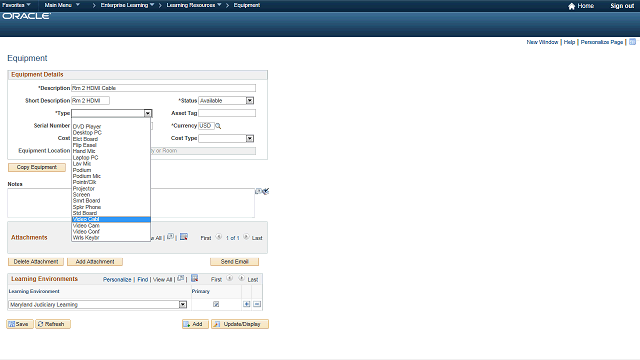Open Enterprise Learning breadcrumb menu
Screen dimensions: 640x360
pyautogui.click(x=127, y=5)
